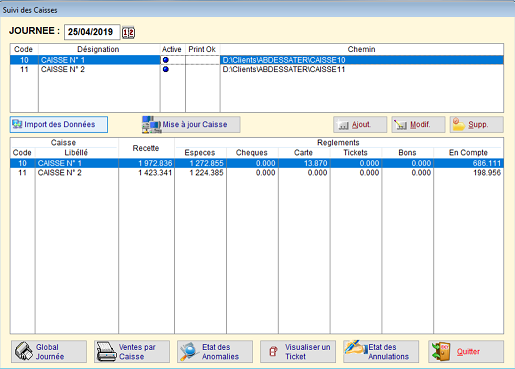Open the Etat des Annulations report
Image resolution: width=515 pixels, height=369 pixels.
381,352
